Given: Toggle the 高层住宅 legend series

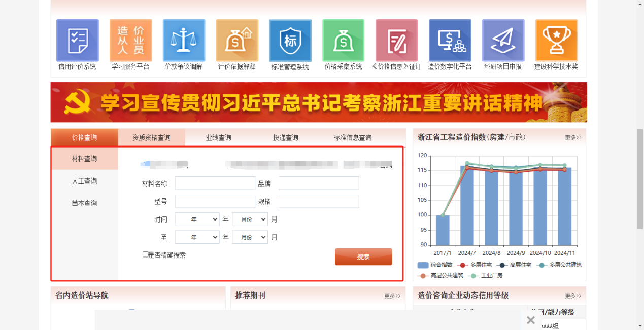Looking at the screenshot, I should [514, 265].
